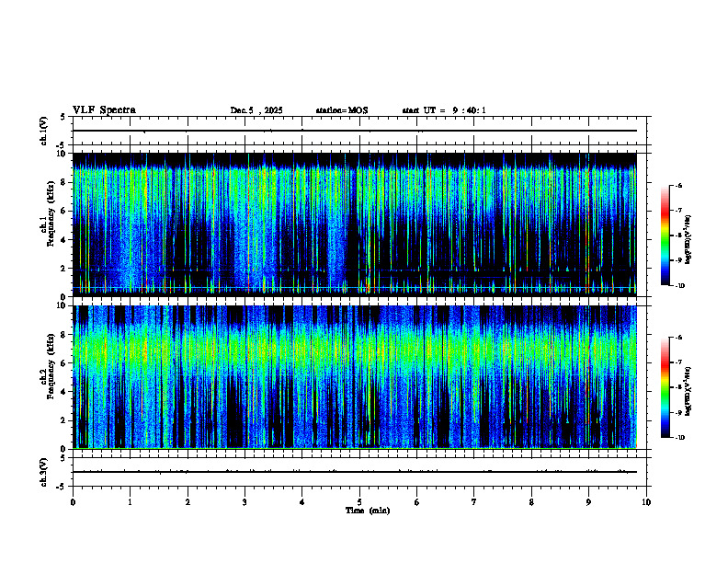Click the time axis tick label '10'
Image resolution: width=728 pixels, height=563 pixels.
(x=646, y=502)
